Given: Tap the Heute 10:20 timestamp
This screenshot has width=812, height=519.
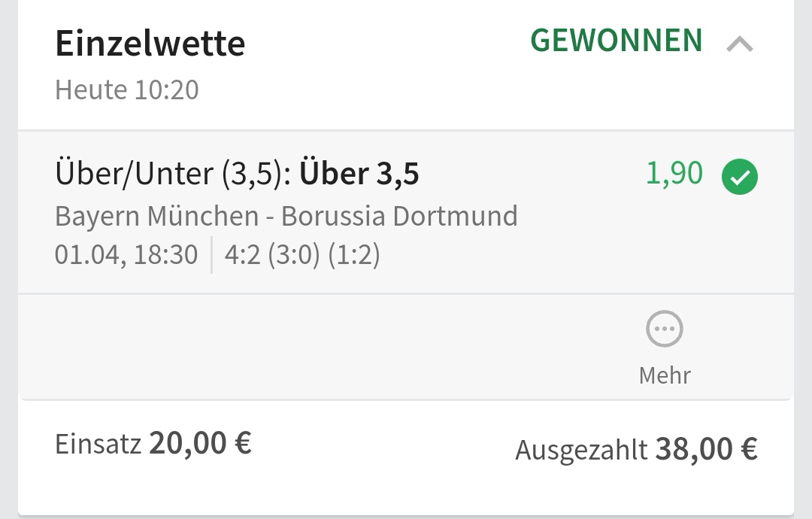Looking at the screenshot, I should [x=127, y=90].
